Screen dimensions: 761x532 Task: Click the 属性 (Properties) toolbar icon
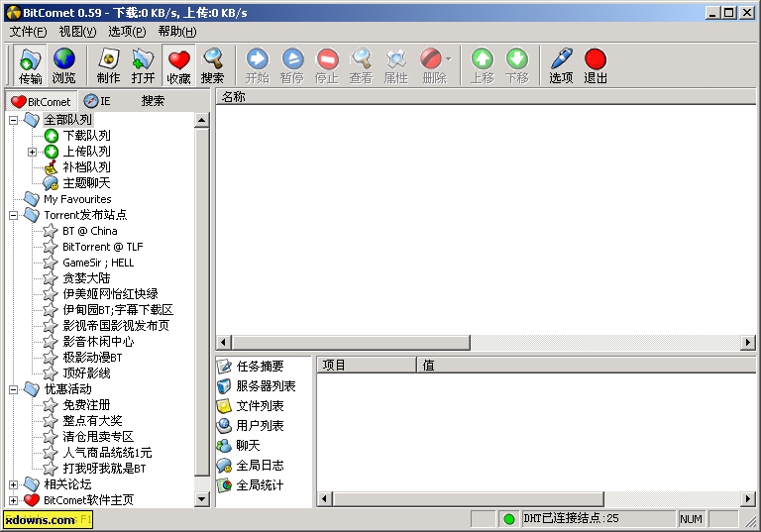click(x=396, y=65)
